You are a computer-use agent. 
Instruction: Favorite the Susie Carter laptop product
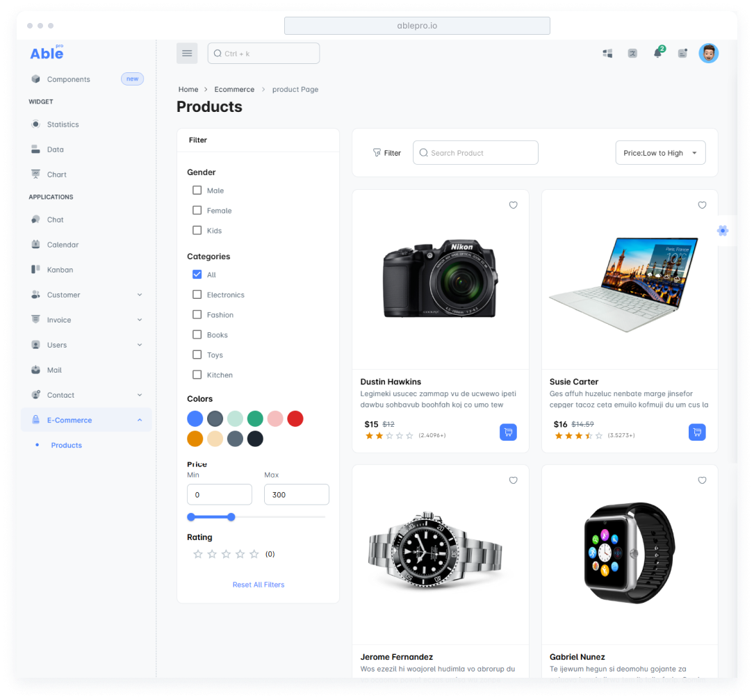click(x=702, y=205)
